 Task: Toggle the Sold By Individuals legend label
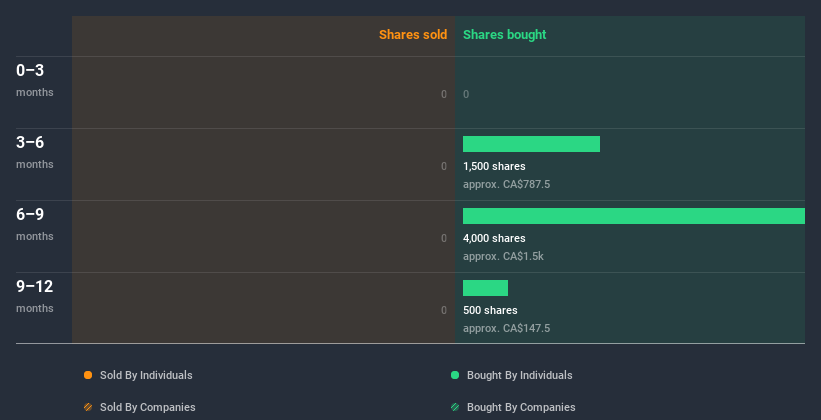(x=146, y=375)
